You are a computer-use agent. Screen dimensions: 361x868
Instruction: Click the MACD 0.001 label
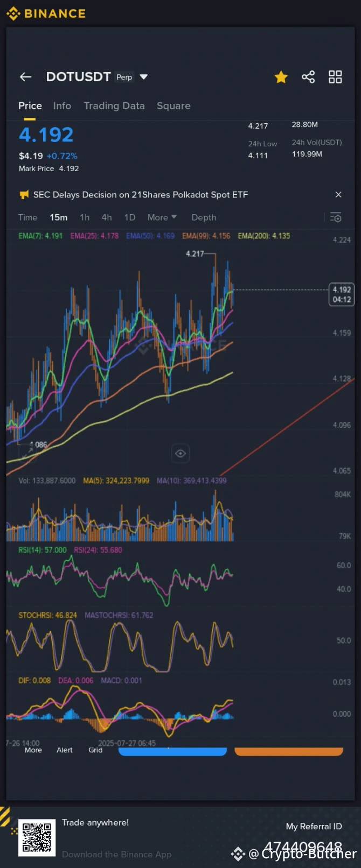[x=121, y=681]
